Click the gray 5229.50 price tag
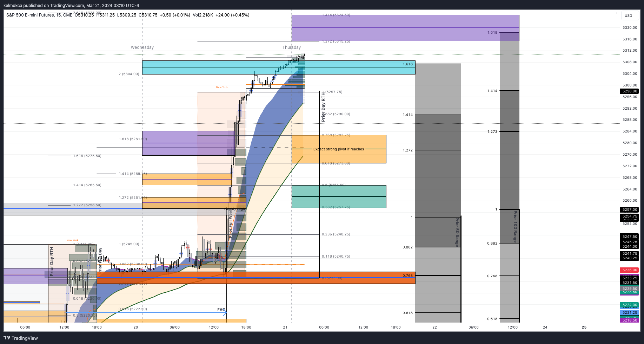This screenshot has width=644, height=344. [x=630, y=289]
